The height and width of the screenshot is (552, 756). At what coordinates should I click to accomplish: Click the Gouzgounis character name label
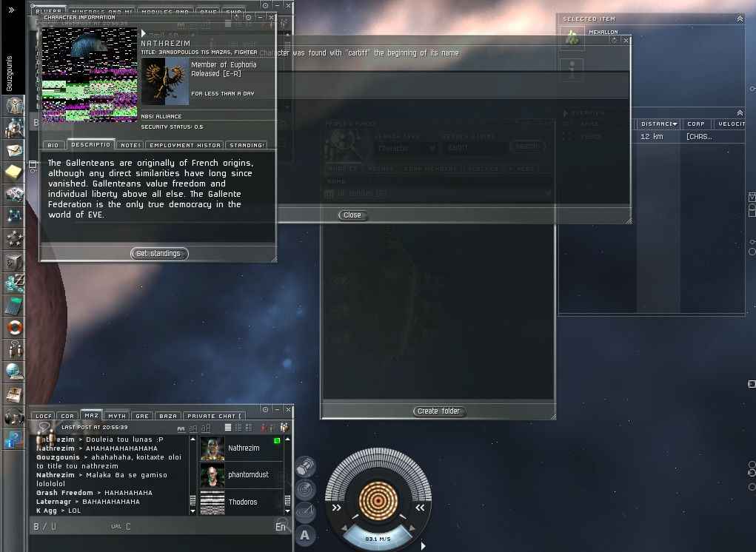[x=9, y=73]
